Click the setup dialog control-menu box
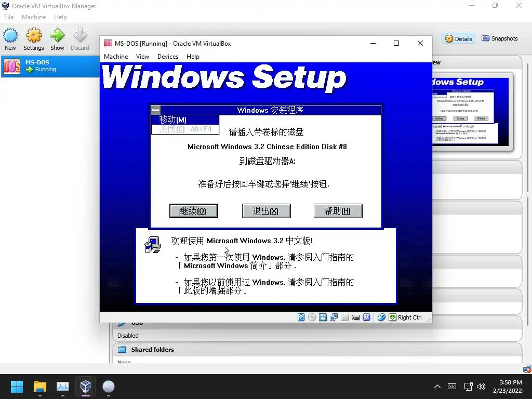This screenshot has height=399, width=532. 156,110
